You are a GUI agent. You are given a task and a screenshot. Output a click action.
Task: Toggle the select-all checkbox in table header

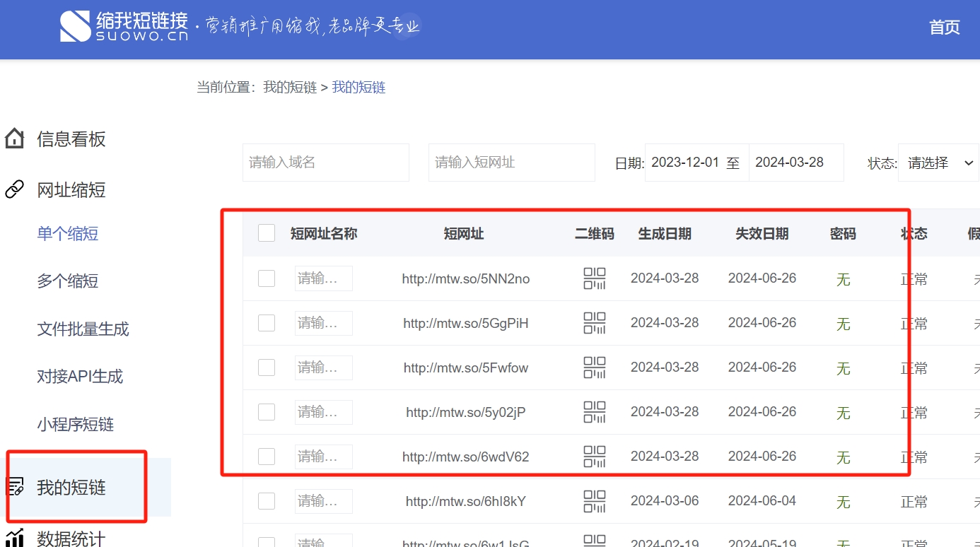click(x=267, y=233)
